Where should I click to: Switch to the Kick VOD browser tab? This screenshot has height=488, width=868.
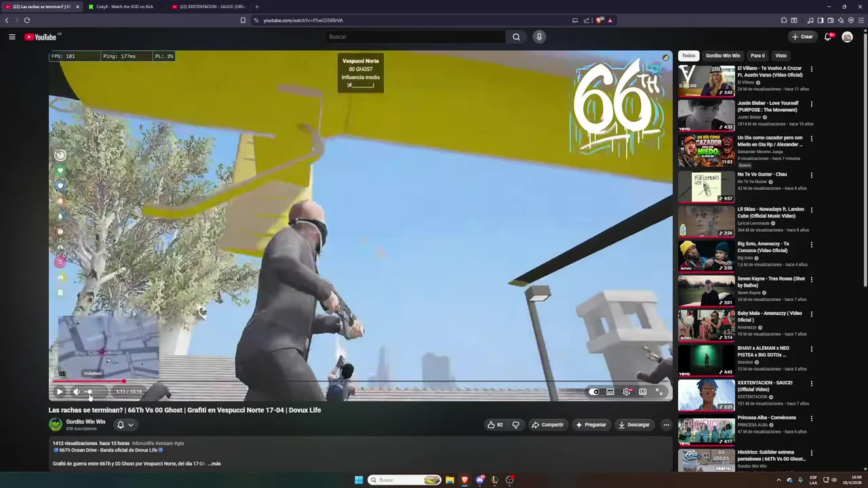point(125,7)
